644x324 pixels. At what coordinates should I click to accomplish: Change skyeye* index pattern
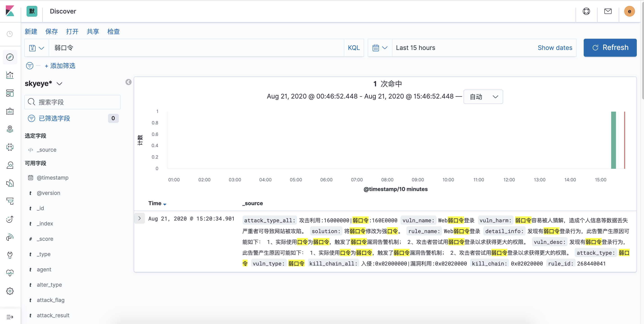(43, 83)
